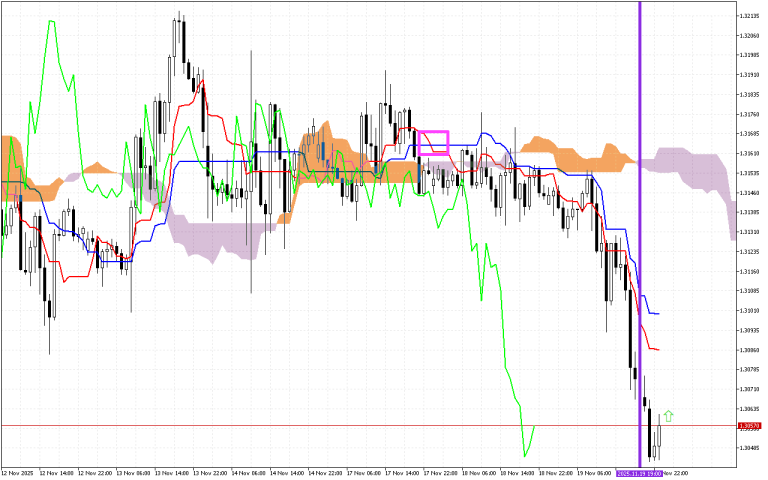Viewport: 768px width, 480px height.
Task: Click the 1.30785 price axis label
Action: tap(749, 369)
